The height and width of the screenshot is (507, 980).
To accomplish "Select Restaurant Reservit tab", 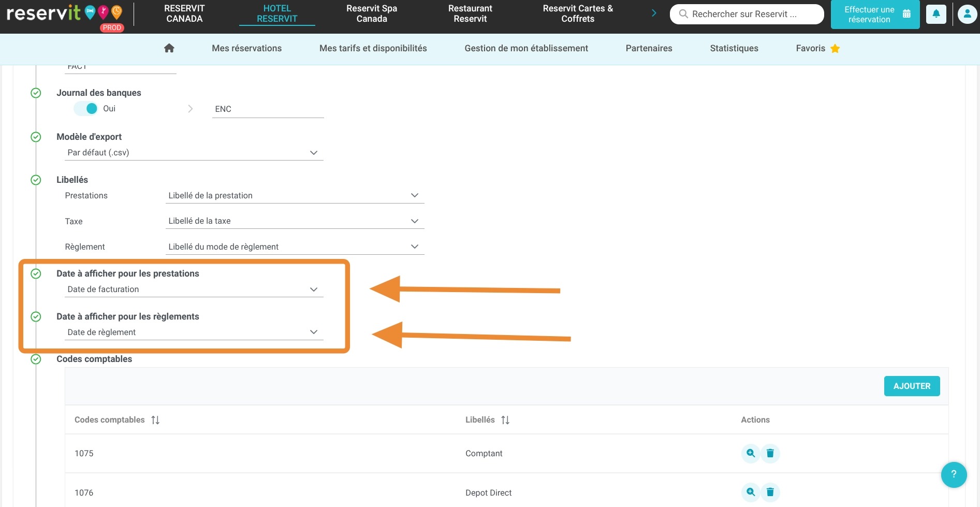I will point(470,13).
